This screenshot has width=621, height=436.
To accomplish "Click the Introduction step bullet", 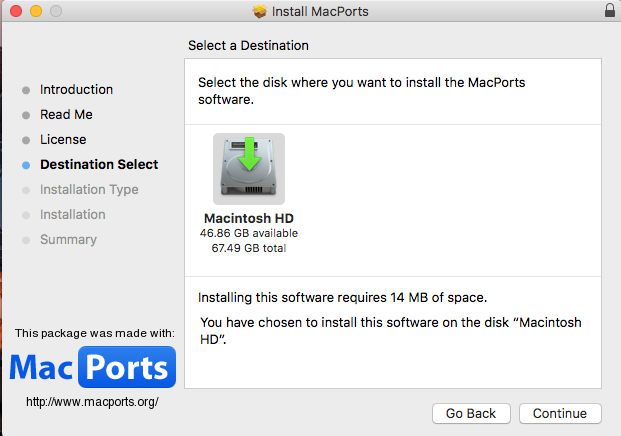I will click(x=26, y=90).
